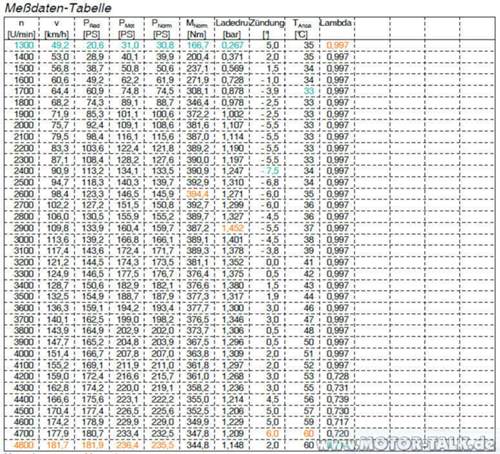
Task: Click the Meßdaten-Tabelle title
Action: tap(58, 8)
